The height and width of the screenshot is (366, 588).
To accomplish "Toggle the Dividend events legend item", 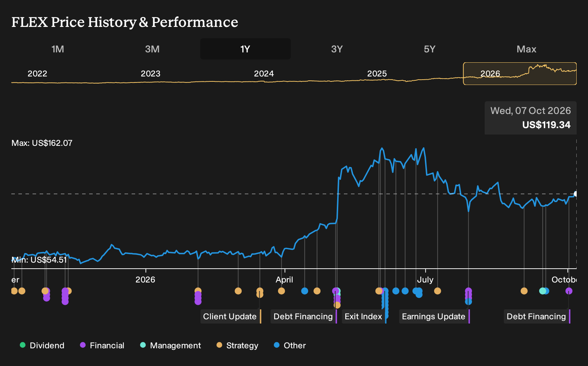I will (x=42, y=345).
